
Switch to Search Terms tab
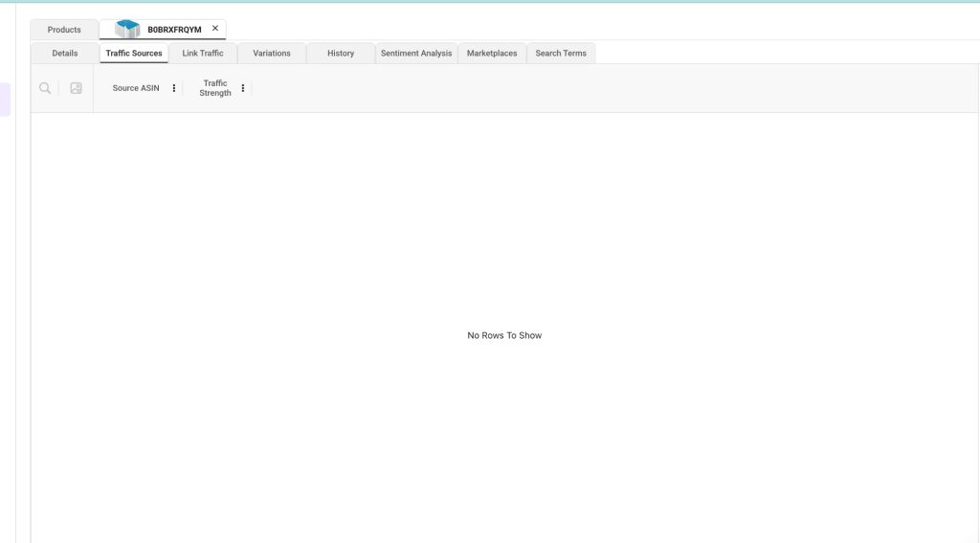point(561,54)
